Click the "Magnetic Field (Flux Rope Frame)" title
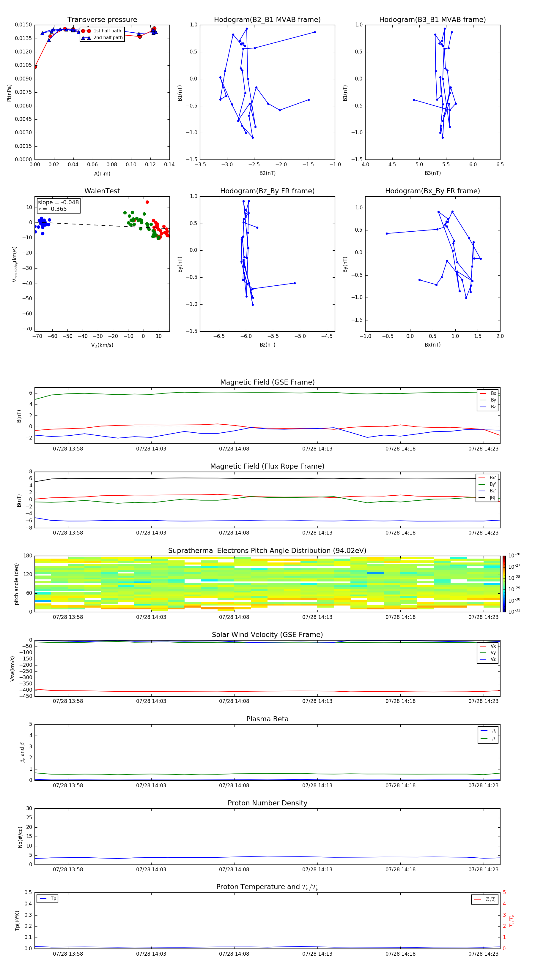The height and width of the screenshot is (980, 535). point(267,467)
